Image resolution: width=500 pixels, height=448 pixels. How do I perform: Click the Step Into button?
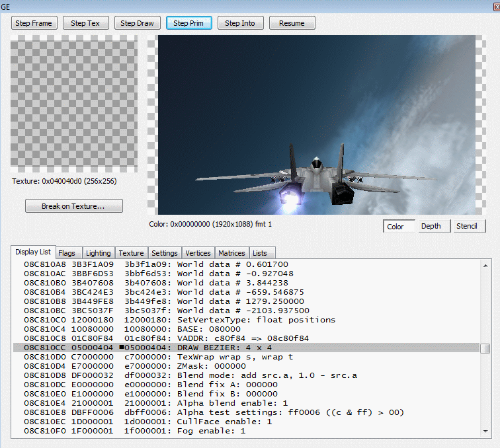[240, 23]
